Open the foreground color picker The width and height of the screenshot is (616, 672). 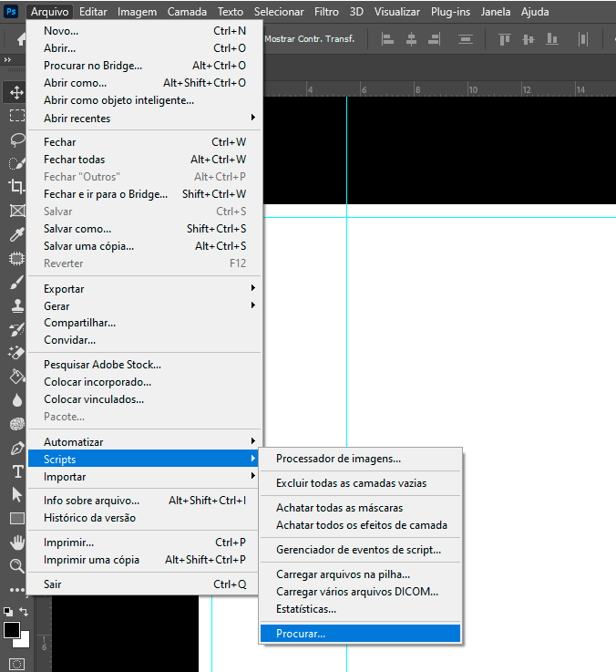click(x=11, y=630)
